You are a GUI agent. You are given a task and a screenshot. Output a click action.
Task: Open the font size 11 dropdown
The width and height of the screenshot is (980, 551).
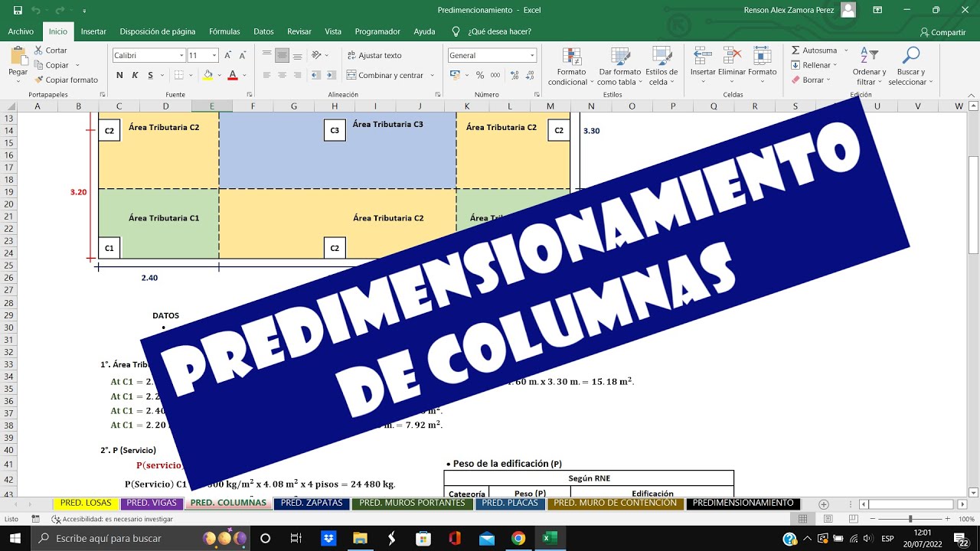214,55
